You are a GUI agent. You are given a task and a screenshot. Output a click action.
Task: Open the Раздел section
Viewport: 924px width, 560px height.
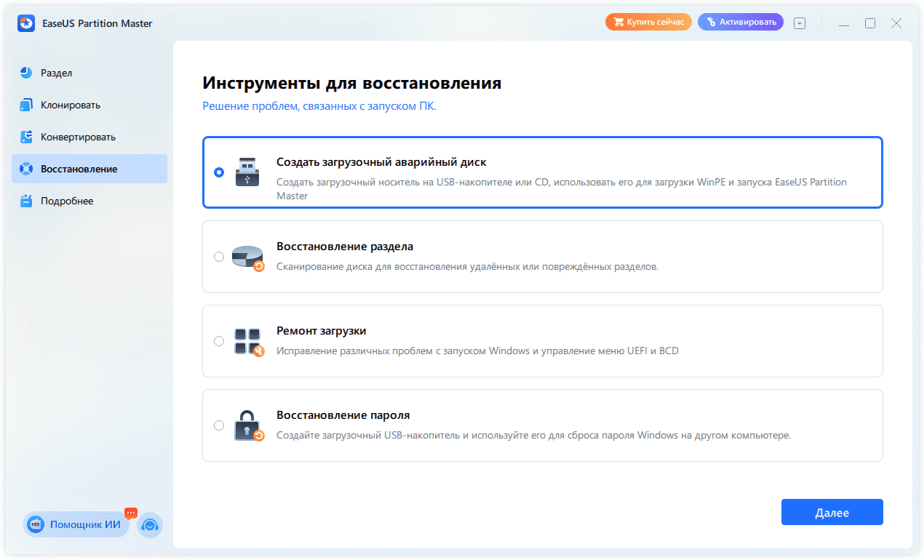coord(89,73)
